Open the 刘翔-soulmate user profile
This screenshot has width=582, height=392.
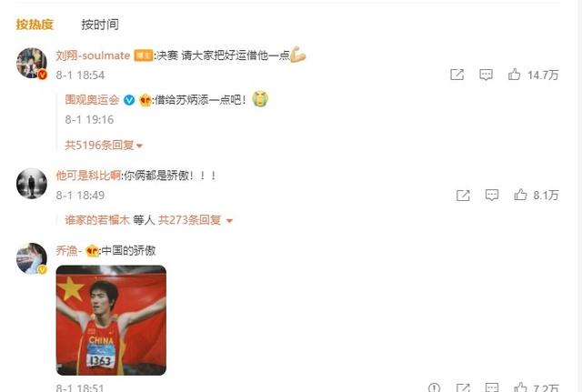pos(93,55)
